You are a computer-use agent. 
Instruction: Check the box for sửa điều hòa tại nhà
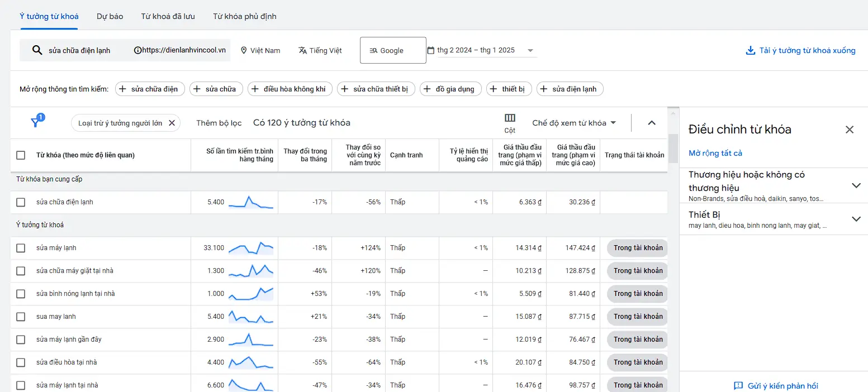[x=21, y=362]
